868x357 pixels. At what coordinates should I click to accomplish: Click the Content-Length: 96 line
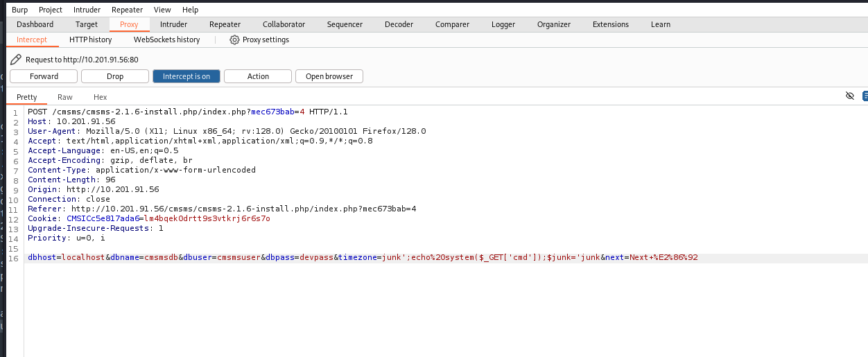point(71,180)
